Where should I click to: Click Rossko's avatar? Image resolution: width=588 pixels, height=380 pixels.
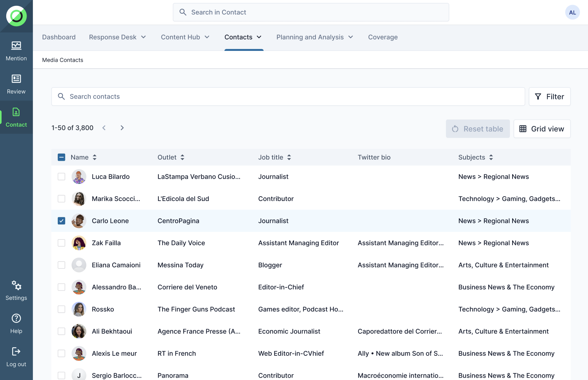point(79,309)
